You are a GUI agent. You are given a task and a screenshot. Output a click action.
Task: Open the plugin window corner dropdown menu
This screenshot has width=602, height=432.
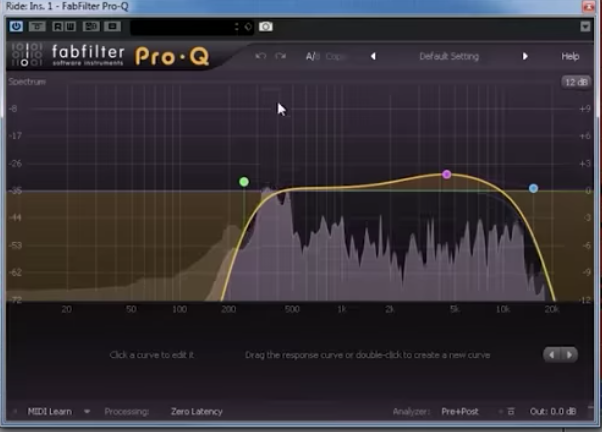click(x=585, y=26)
